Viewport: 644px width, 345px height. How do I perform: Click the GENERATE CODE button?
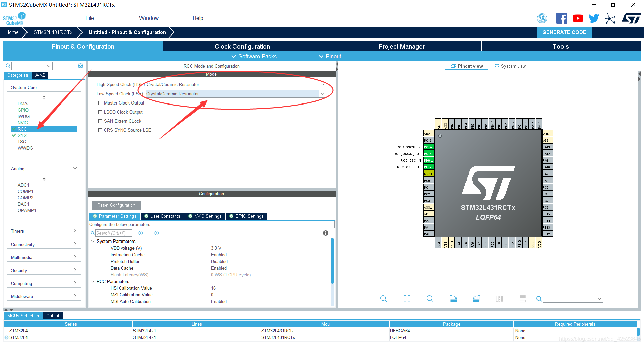(564, 32)
